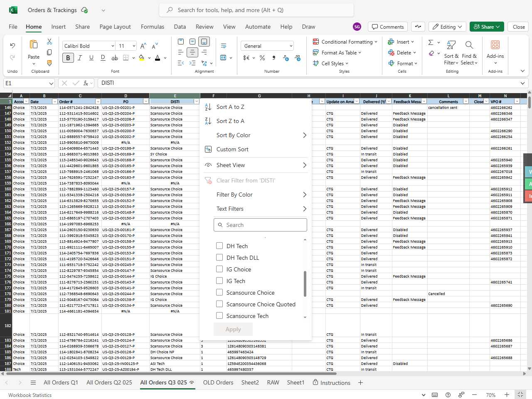Click the Close button near Share
This screenshot has height=399, width=532.
519,27
